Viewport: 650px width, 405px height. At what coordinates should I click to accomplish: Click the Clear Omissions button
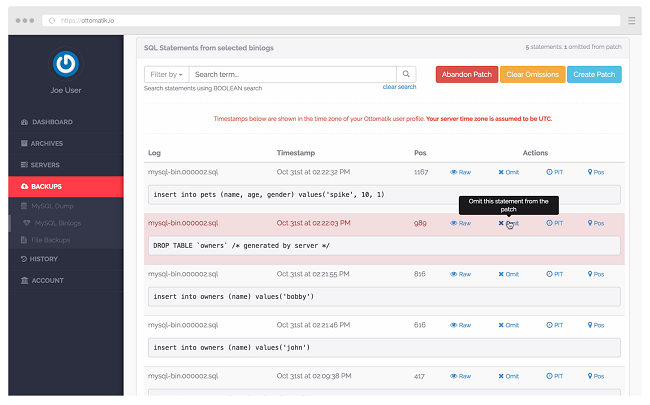tap(533, 75)
